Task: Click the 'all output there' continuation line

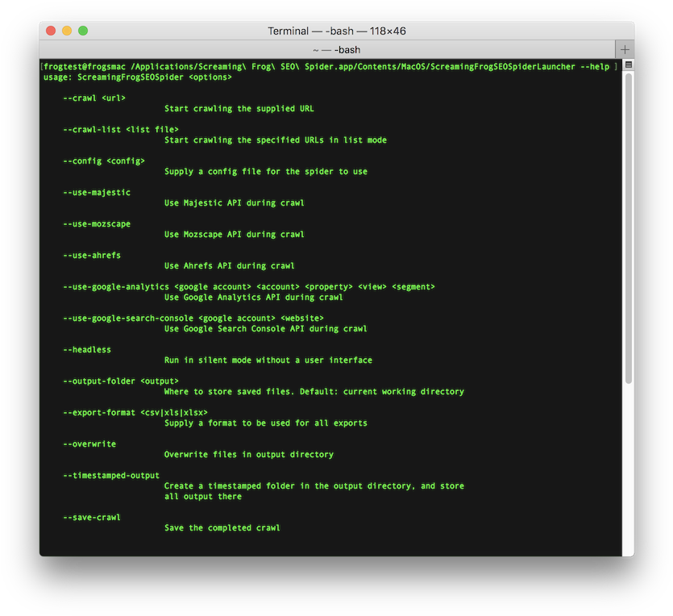Action: click(x=203, y=496)
